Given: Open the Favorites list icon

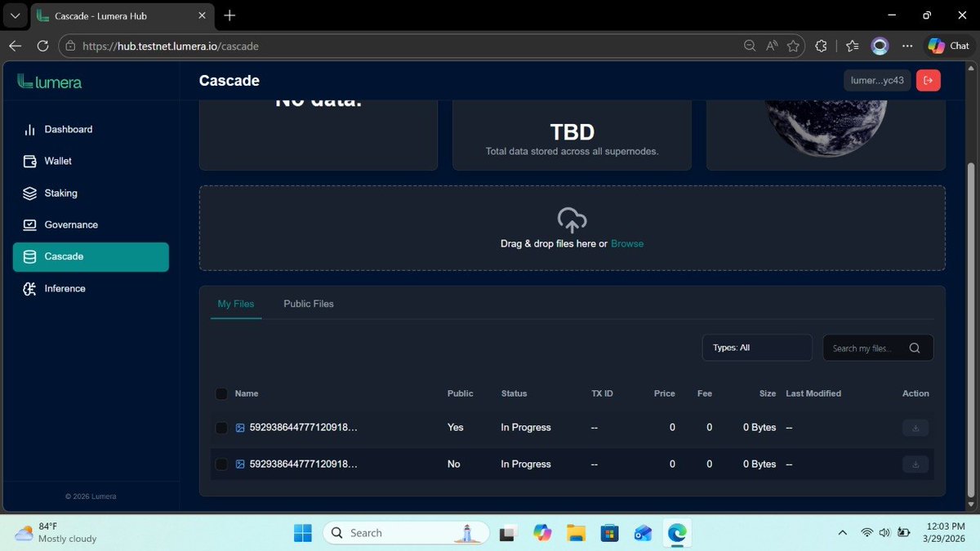Looking at the screenshot, I should pos(853,47).
